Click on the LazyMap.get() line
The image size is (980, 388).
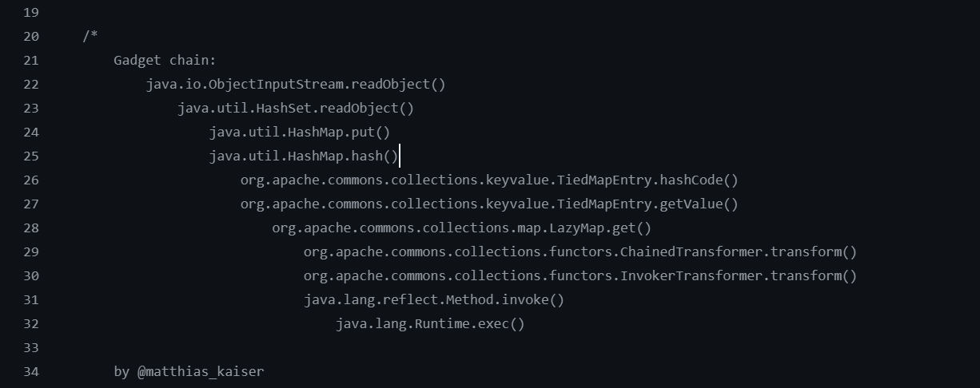click(461, 228)
